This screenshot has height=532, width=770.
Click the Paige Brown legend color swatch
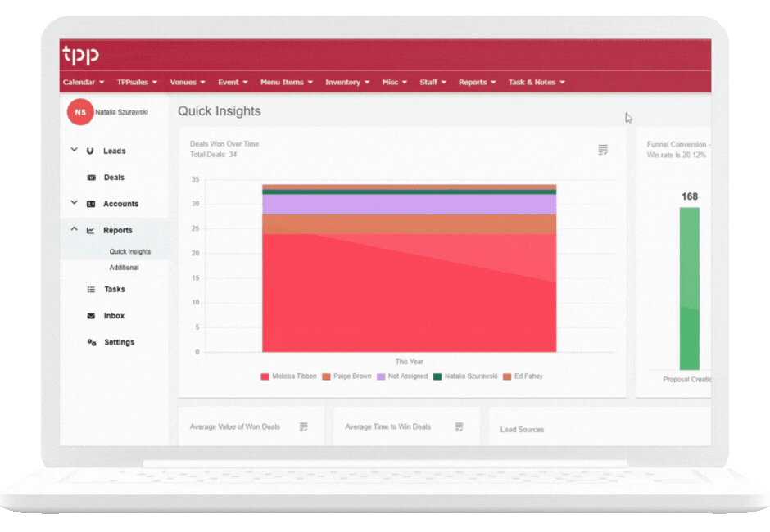tap(326, 376)
